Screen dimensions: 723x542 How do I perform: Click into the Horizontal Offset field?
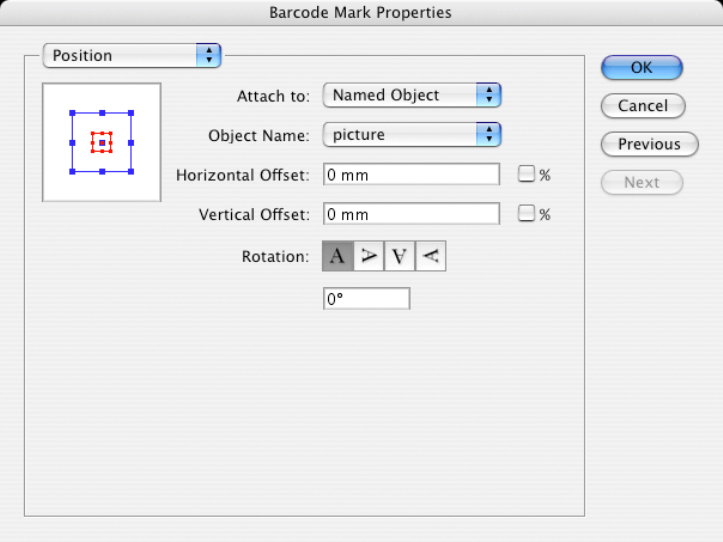[411, 174]
